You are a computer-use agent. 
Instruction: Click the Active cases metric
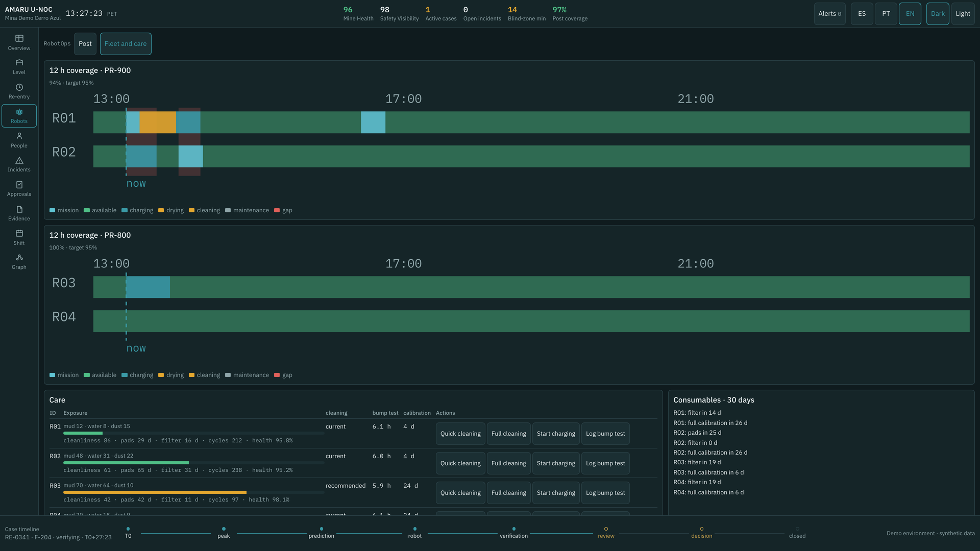[441, 14]
